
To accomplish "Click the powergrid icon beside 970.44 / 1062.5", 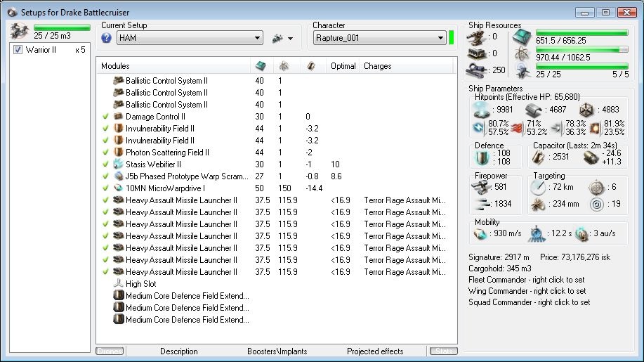I will (x=522, y=54).
